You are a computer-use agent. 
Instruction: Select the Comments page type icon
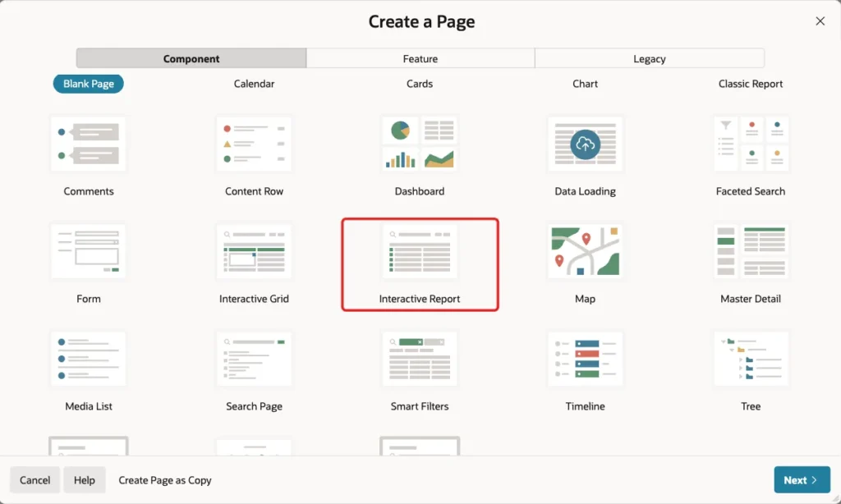click(89, 144)
